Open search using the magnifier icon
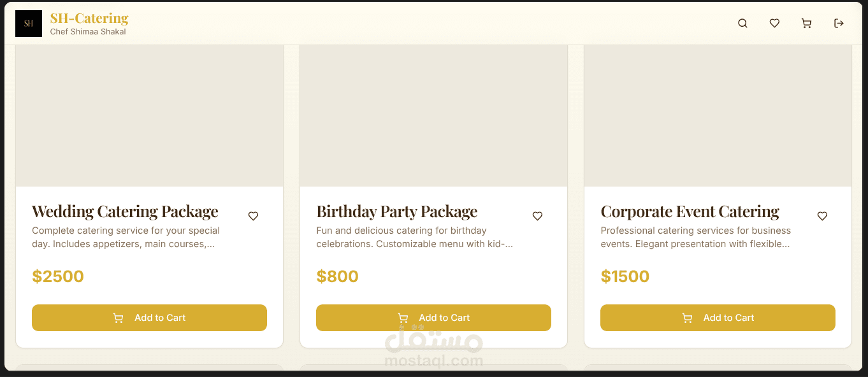 point(742,24)
